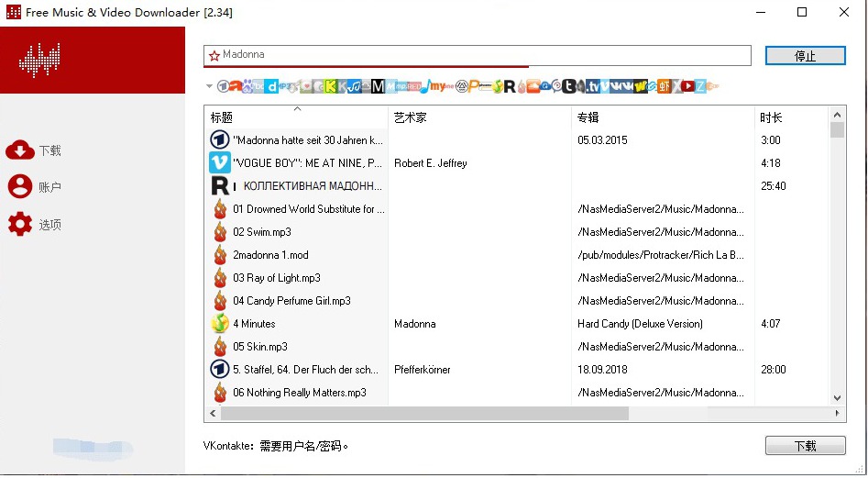Click green icon beside '4 Minutes'

click(220, 324)
